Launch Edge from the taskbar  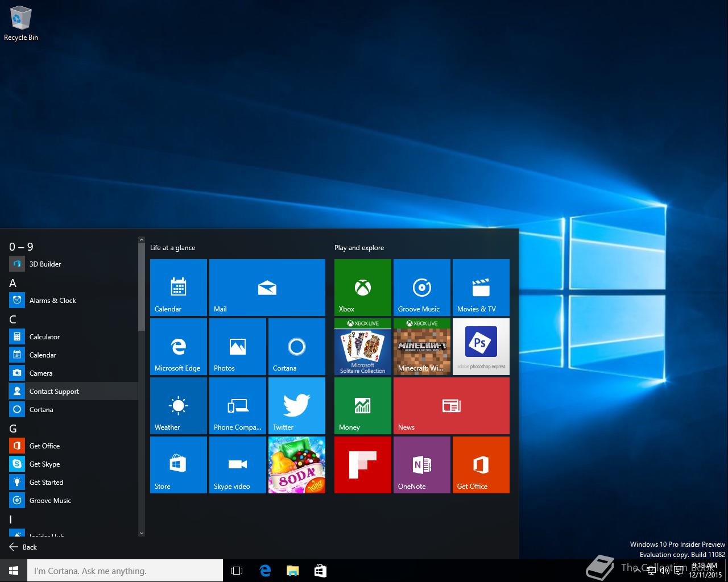coord(265,571)
